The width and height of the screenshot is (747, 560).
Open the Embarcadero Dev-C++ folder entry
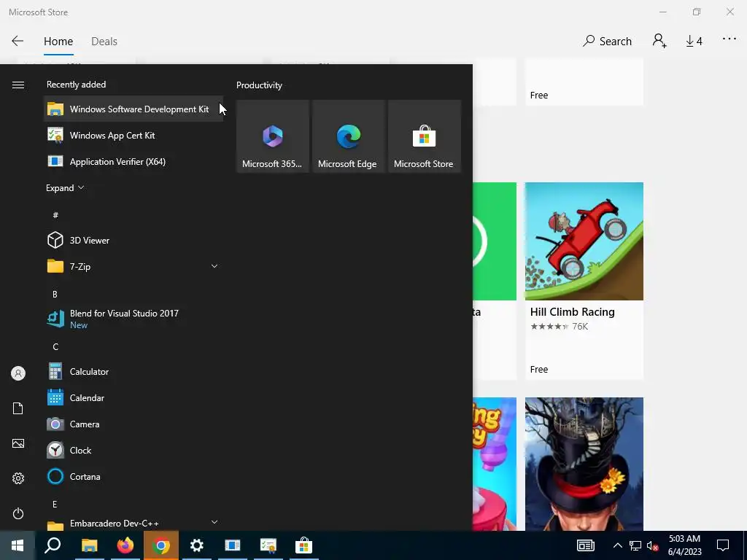pos(133,523)
